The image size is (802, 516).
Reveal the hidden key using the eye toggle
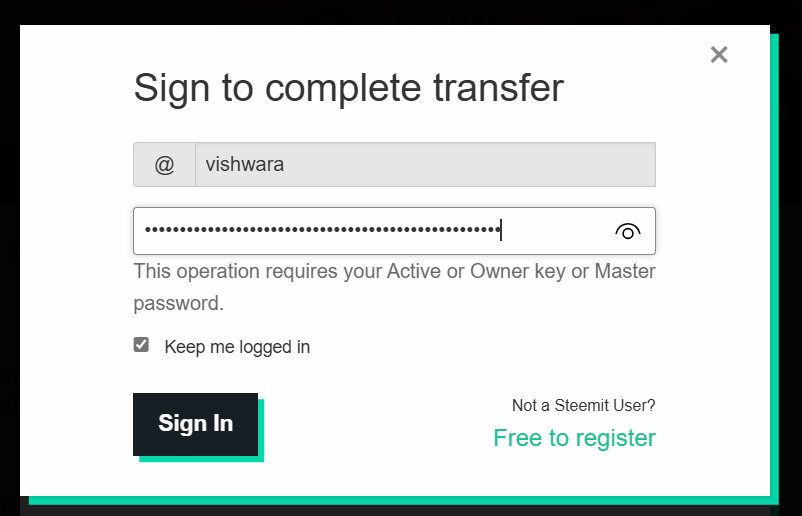click(x=628, y=232)
